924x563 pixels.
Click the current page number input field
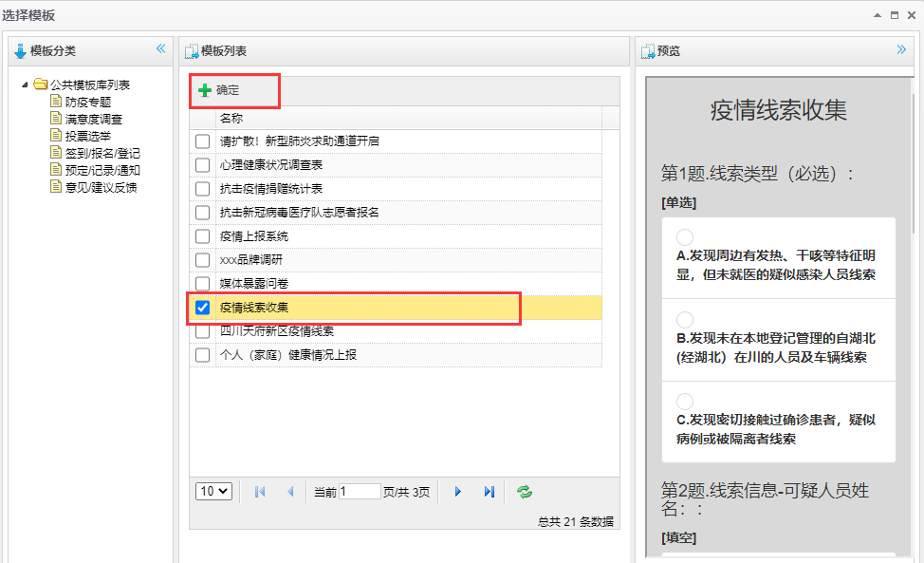point(360,492)
